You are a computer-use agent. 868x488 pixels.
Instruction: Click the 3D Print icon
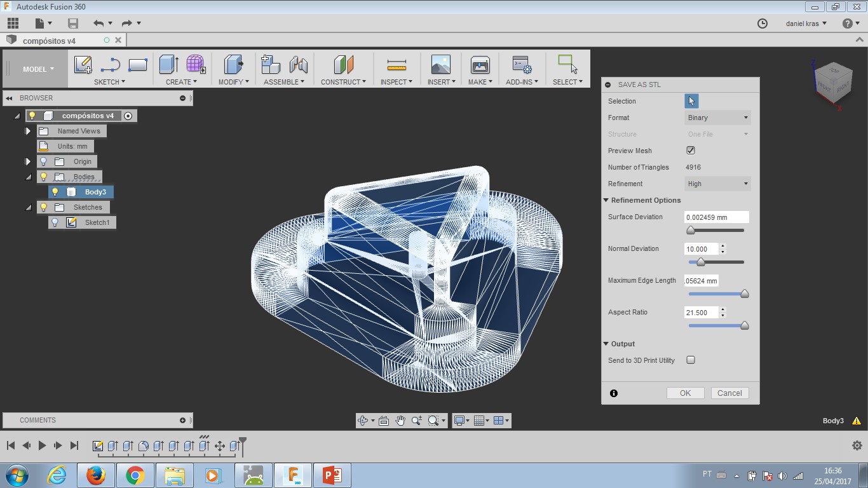(480, 64)
